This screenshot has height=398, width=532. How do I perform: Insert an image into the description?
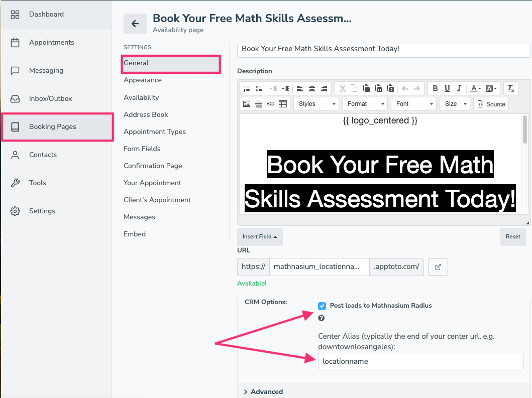click(x=247, y=104)
